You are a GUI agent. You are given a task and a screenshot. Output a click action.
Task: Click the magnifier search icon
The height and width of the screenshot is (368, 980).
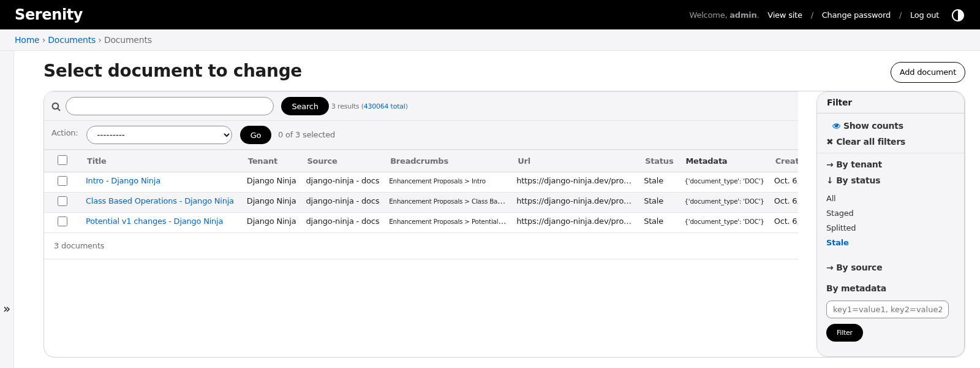click(x=56, y=107)
